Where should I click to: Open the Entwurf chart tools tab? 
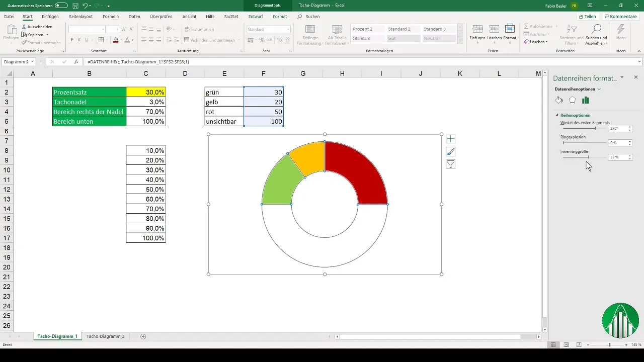(256, 17)
